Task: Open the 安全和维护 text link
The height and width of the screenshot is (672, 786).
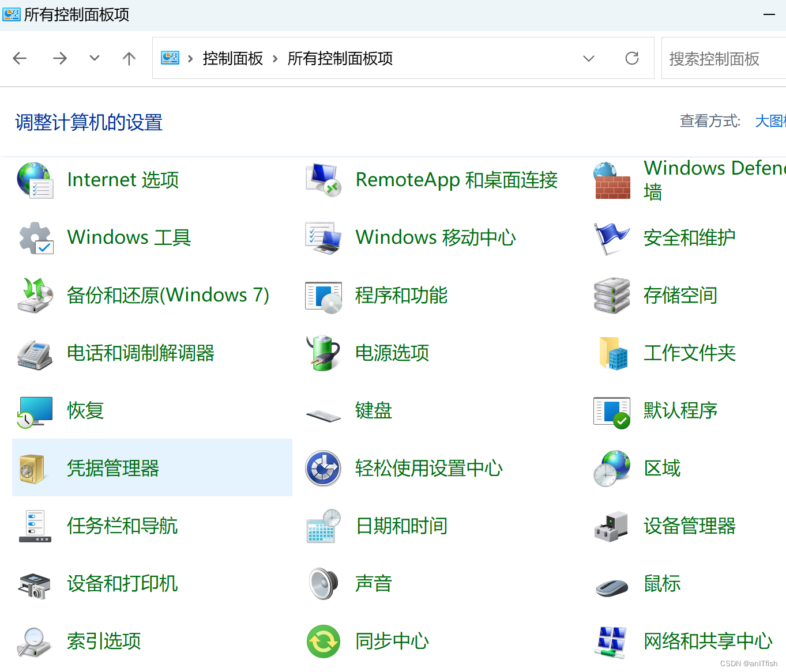Action: (690, 237)
